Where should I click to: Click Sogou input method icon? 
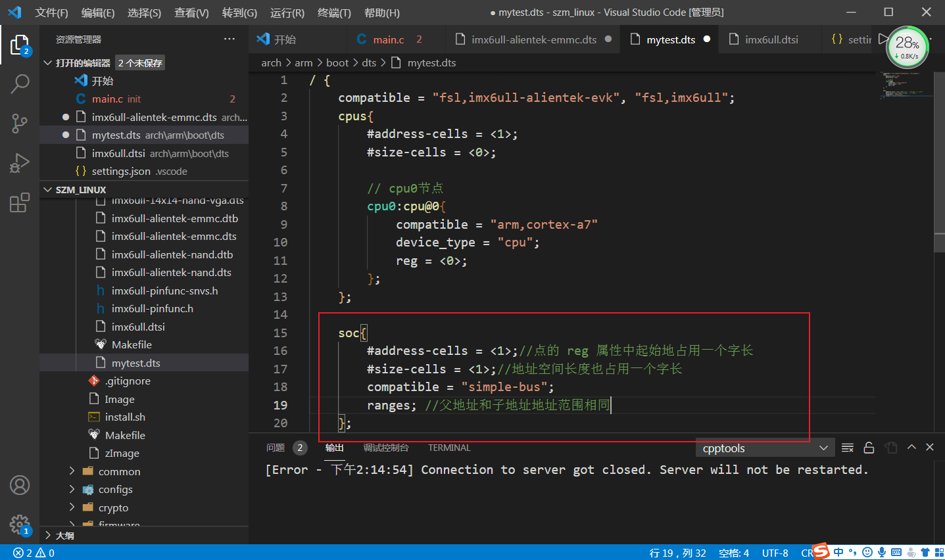click(821, 551)
